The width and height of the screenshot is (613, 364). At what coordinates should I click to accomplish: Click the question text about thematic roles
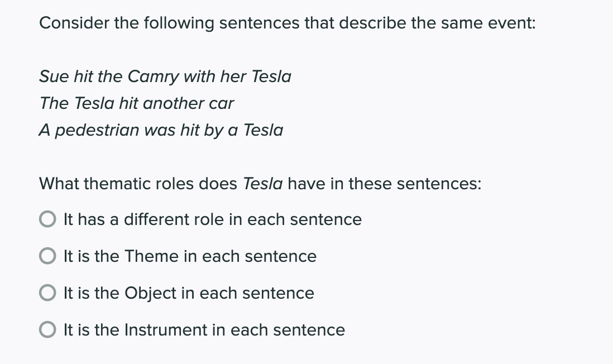(x=260, y=184)
